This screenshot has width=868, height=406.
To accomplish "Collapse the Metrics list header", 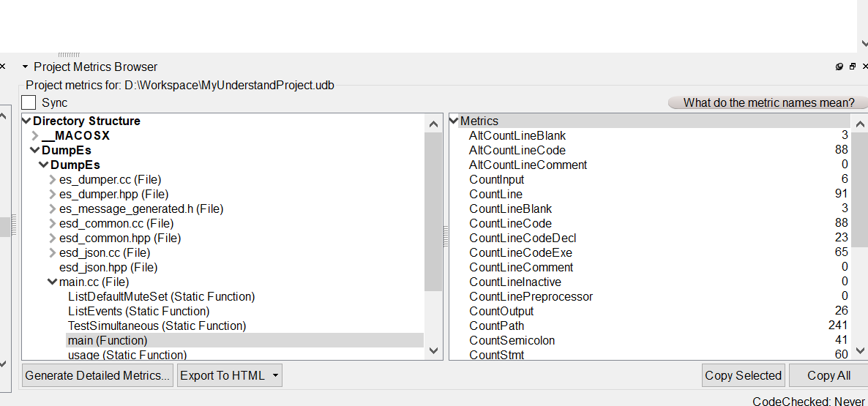I will click(x=454, y=121).
